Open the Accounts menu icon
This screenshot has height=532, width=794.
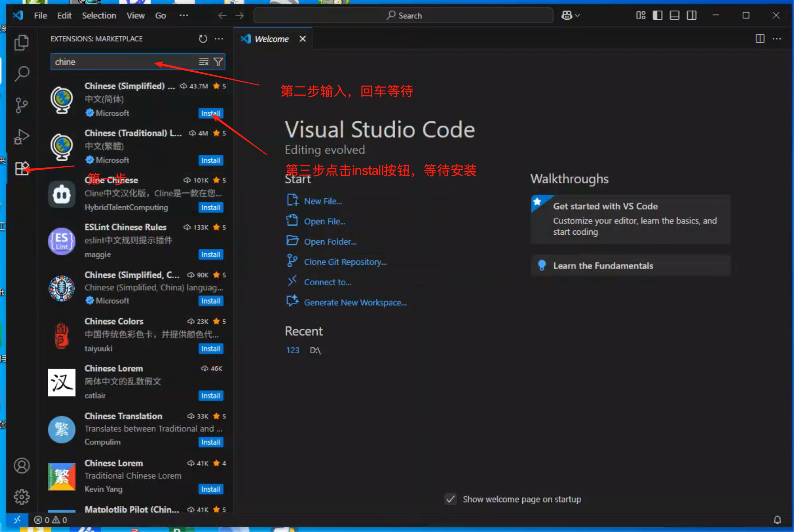(21, 465)
